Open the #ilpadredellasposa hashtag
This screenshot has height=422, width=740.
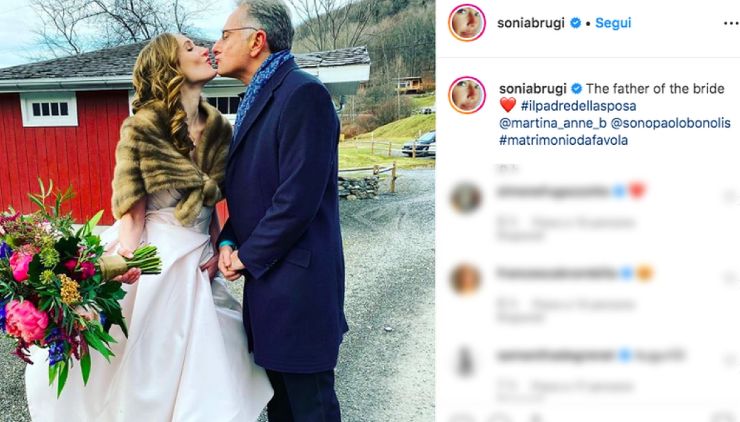click(579, 106)
